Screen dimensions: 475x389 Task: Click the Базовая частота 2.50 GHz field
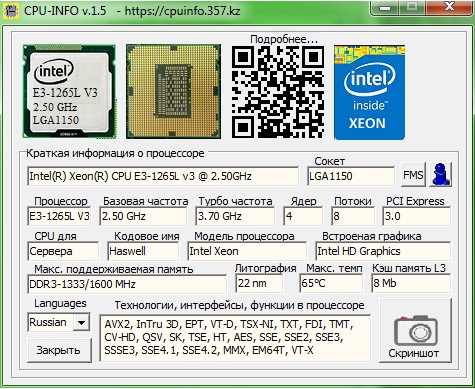[x=143, y=216]
